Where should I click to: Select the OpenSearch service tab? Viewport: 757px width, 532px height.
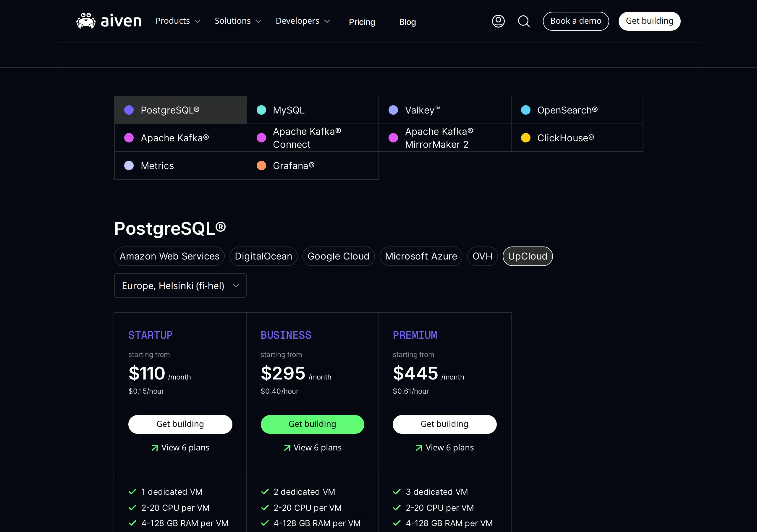tap(577, 110)
